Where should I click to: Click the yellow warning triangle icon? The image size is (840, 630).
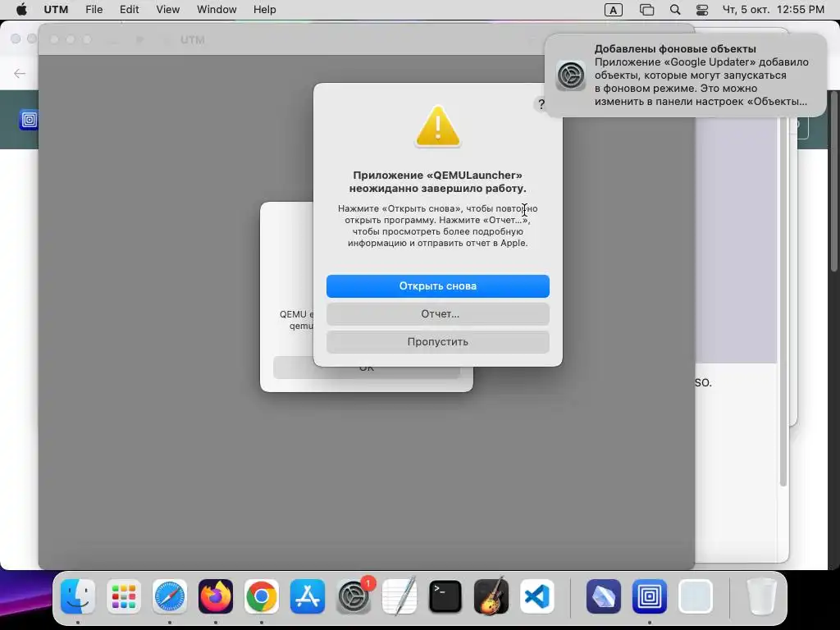[438, 126]
